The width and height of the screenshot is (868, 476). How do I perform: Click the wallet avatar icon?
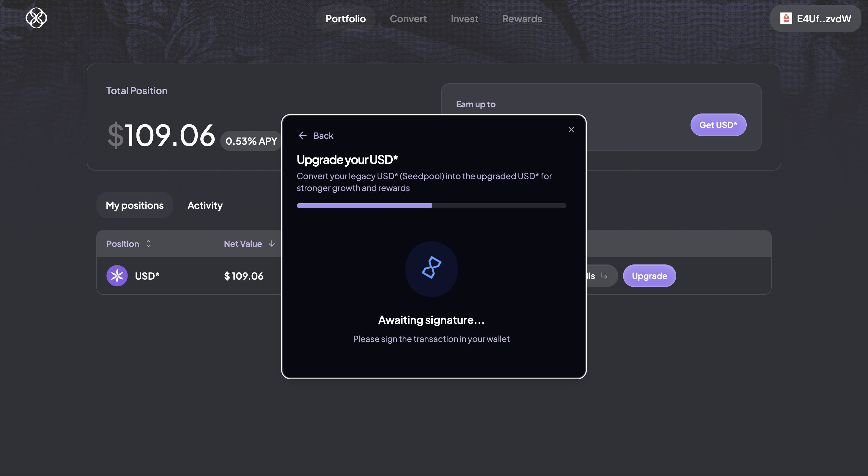(786, 18)
